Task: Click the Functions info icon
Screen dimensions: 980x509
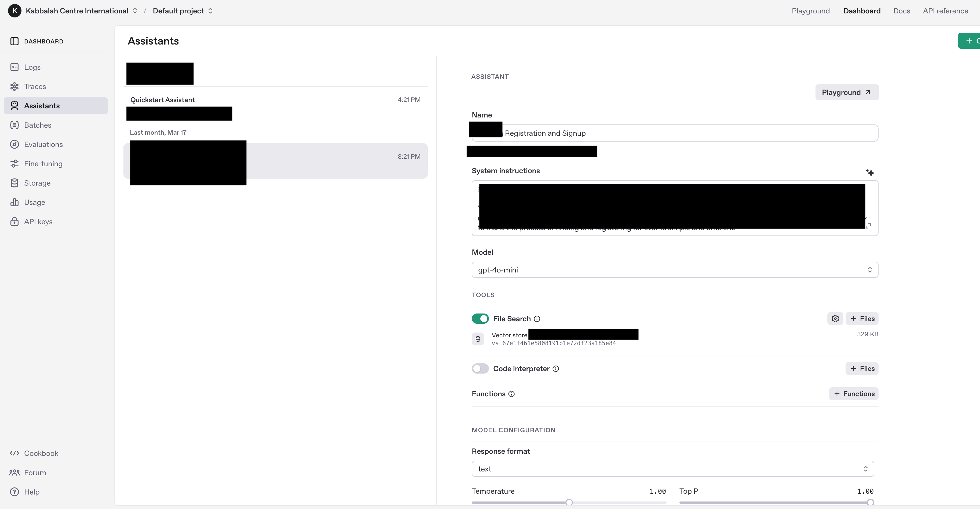Action: click(x=512, y=394)
